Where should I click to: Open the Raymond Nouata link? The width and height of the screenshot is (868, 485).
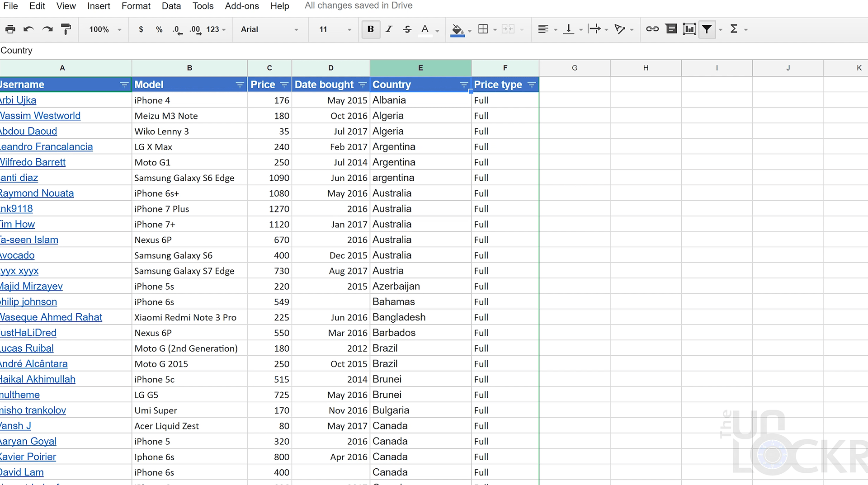click(37, 193)
